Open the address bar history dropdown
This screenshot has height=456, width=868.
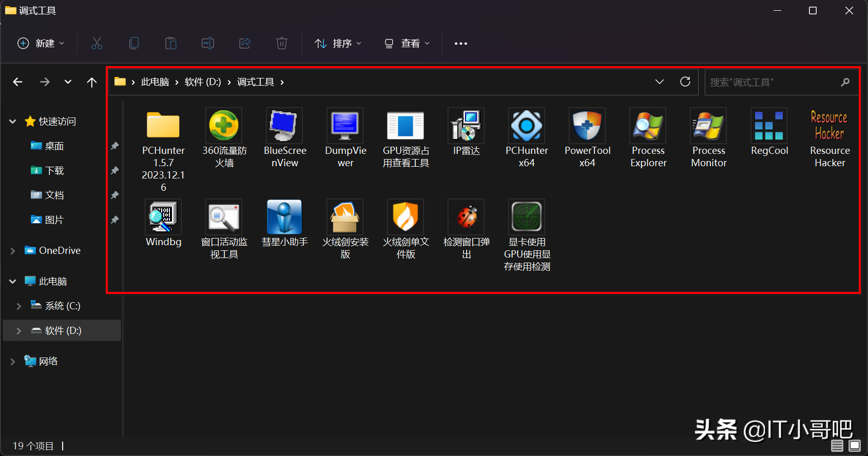[660, 82]
